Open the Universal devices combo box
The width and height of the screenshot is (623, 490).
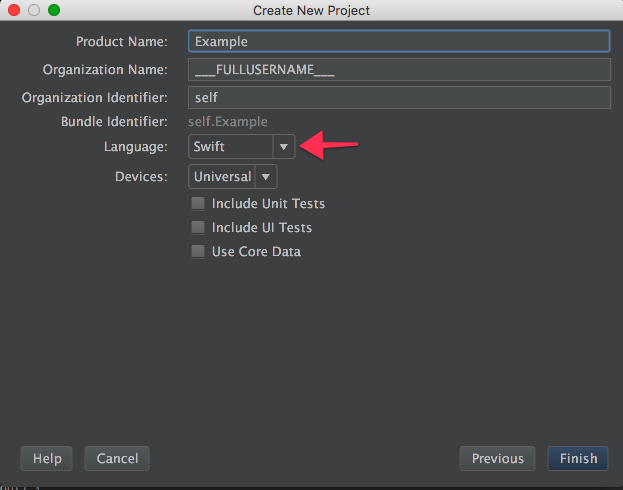[222, 177]
